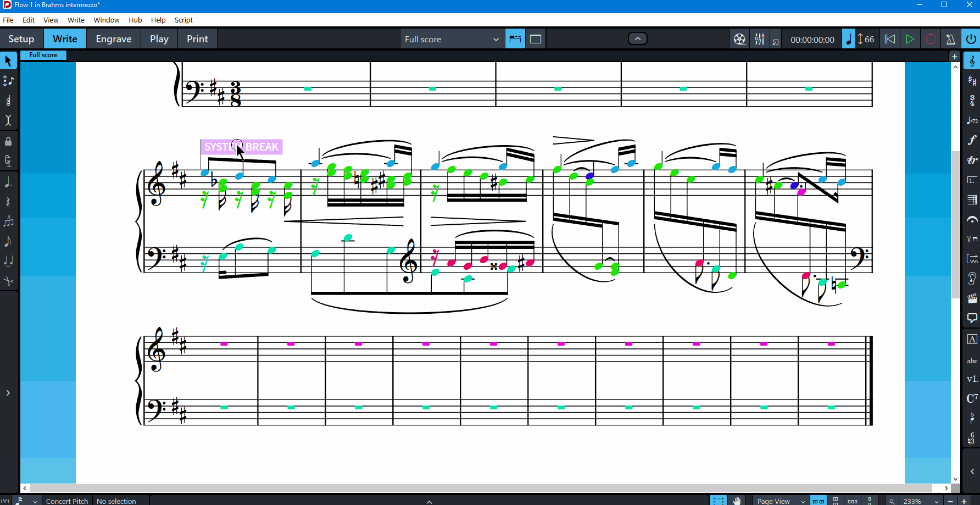Expand the bottom panel chevron
Screen dimensions: 980x505
click(429, 501)
